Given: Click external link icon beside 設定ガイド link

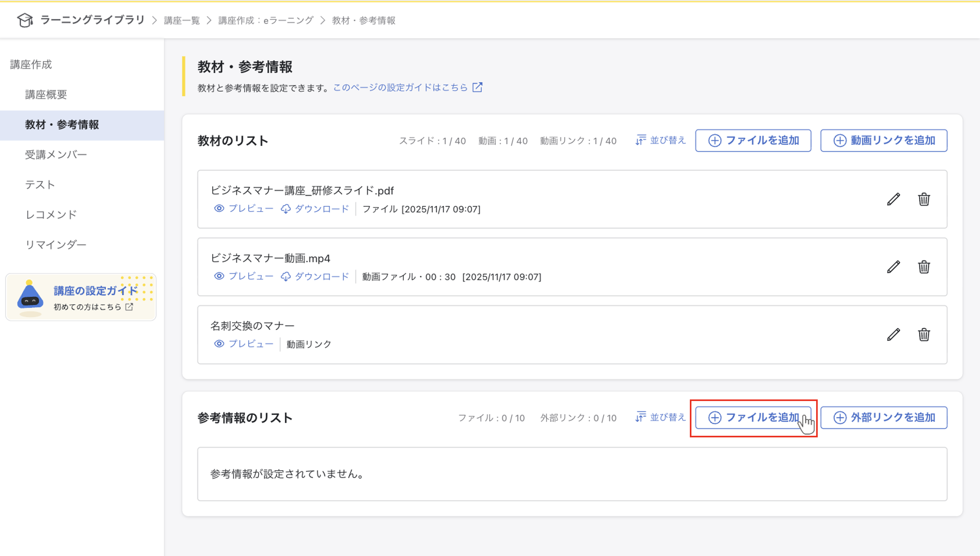Looking at the screenshot, I should point(478,87).
